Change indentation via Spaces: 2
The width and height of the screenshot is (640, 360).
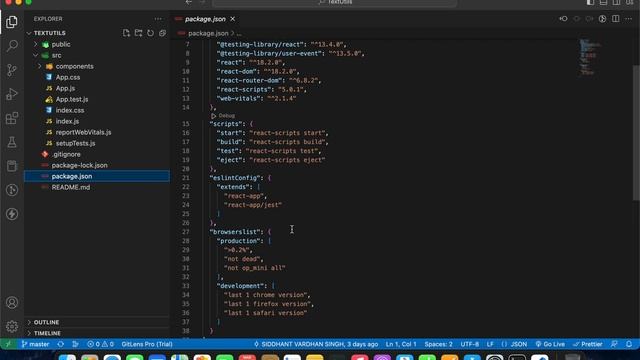438,344
